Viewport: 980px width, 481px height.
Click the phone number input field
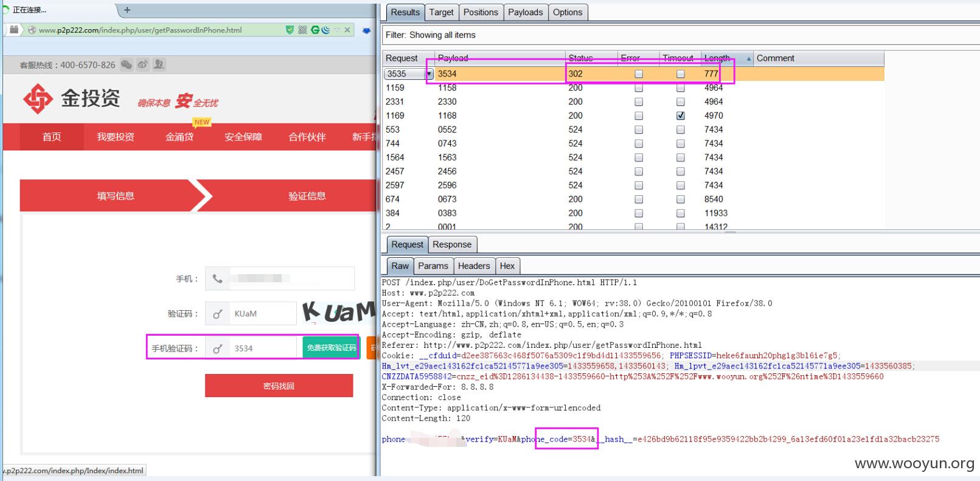pyautogui.click(x=280, y=279)
